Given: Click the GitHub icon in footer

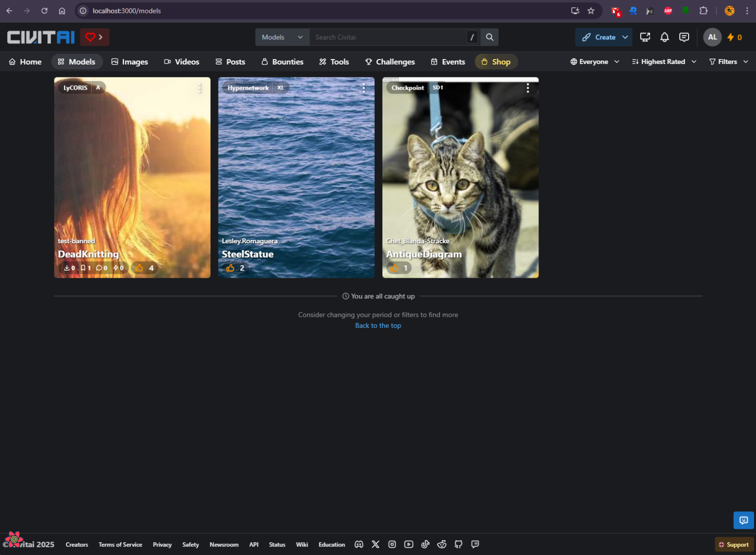Looking at the screenshot, I should [458, 544].
